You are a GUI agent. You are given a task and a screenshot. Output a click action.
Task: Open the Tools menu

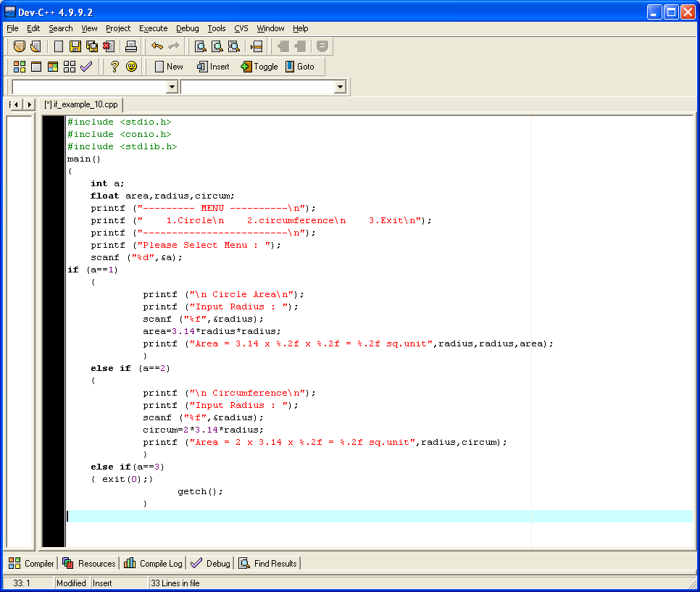[x=217, y=28]
